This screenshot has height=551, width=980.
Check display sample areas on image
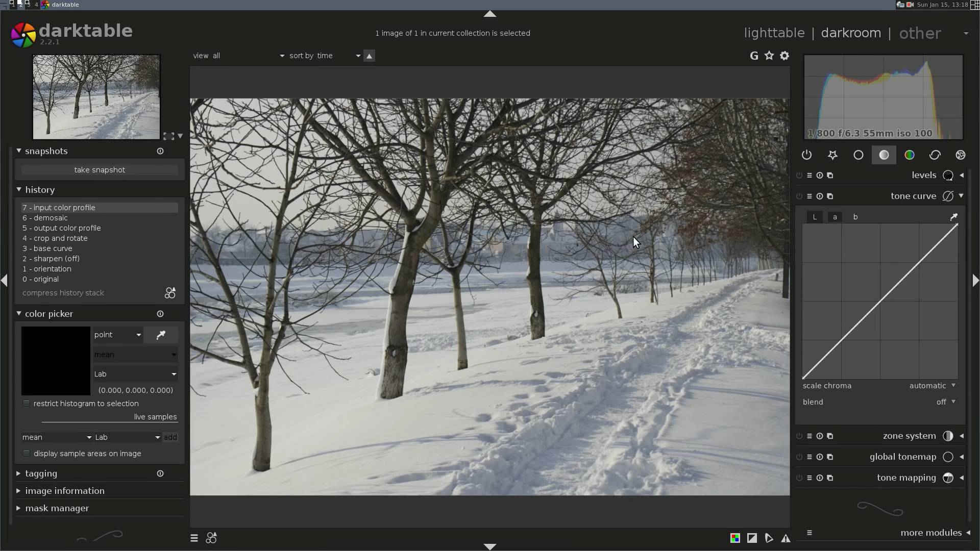tap(27, 454)
